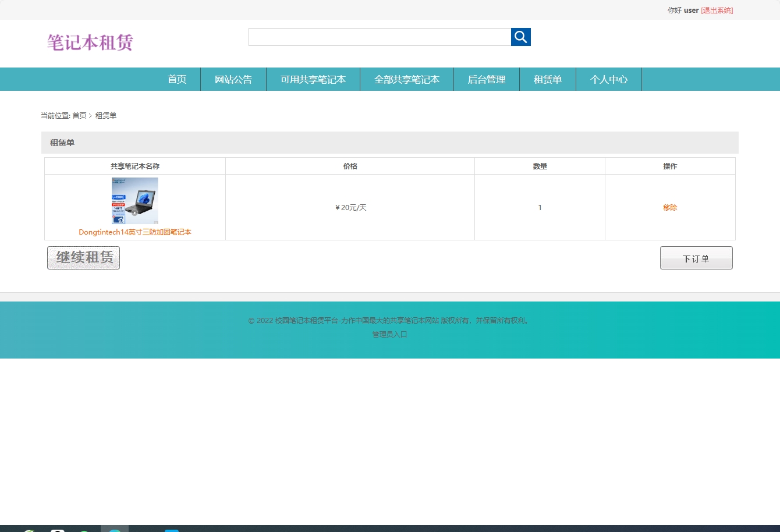Click the quantity value 1 in the table
780x532 pixels.
coord(540,208)
